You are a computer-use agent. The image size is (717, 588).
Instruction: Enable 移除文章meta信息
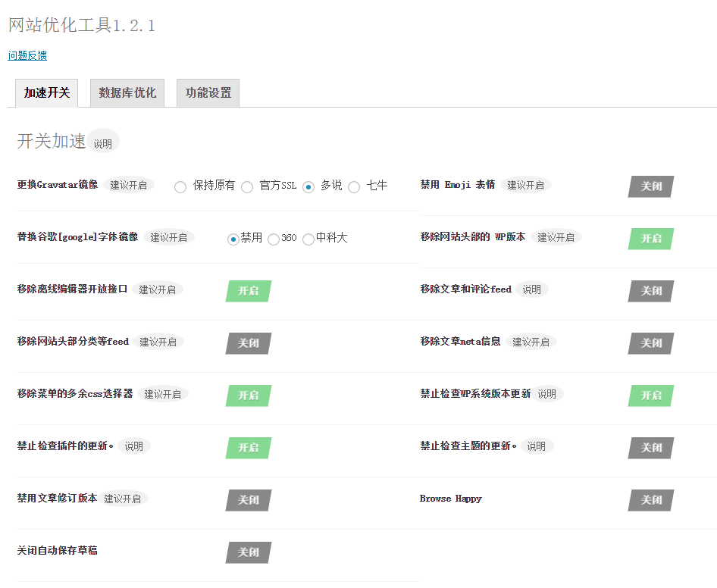pyautogui.click(x=650, y=342)
